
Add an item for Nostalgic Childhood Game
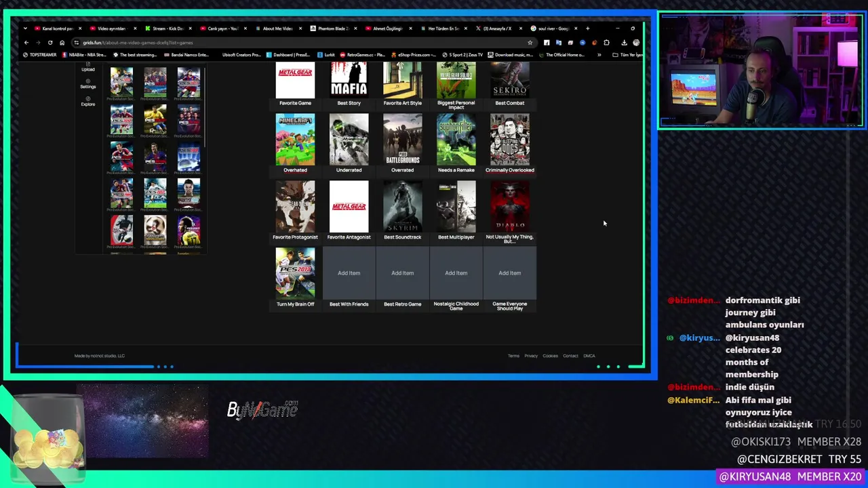coord(456,273)
